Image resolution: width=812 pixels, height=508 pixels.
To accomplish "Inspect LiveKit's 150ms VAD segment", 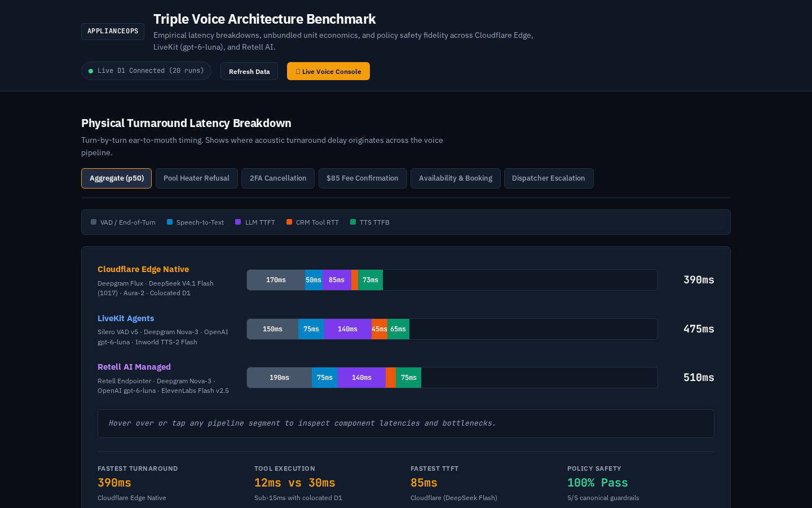I will click(273, 329).
